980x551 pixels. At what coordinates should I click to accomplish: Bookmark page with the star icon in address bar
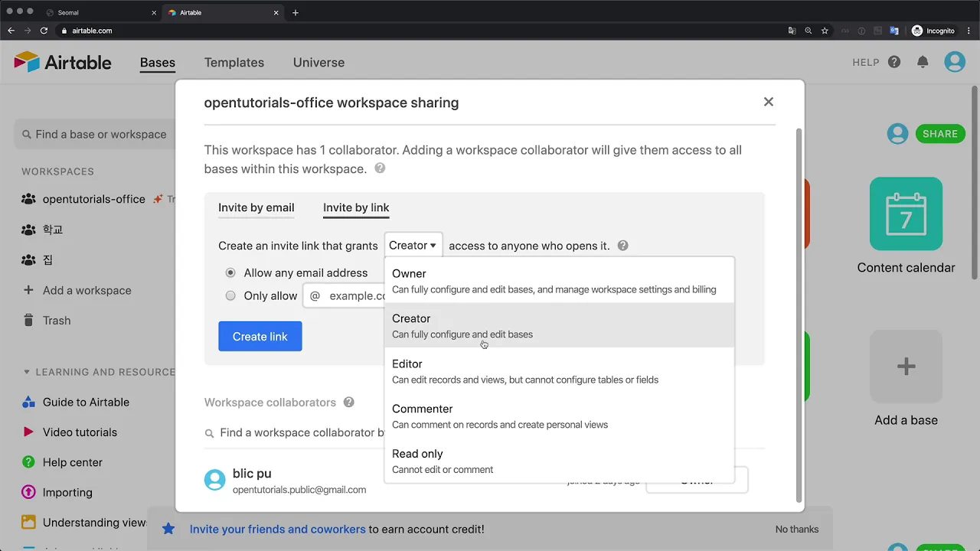point(825,31)
